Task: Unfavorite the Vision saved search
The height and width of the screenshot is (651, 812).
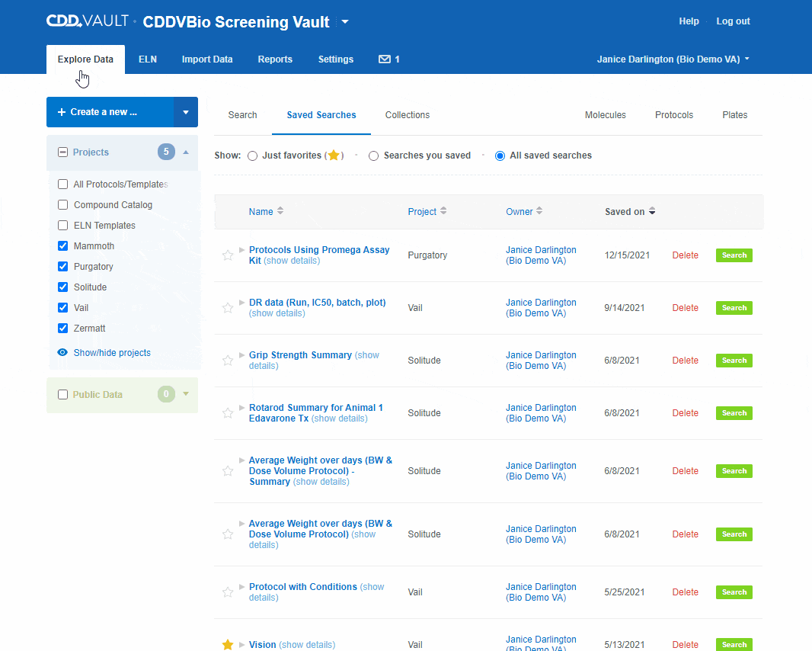Action: [x=227, y=644]
